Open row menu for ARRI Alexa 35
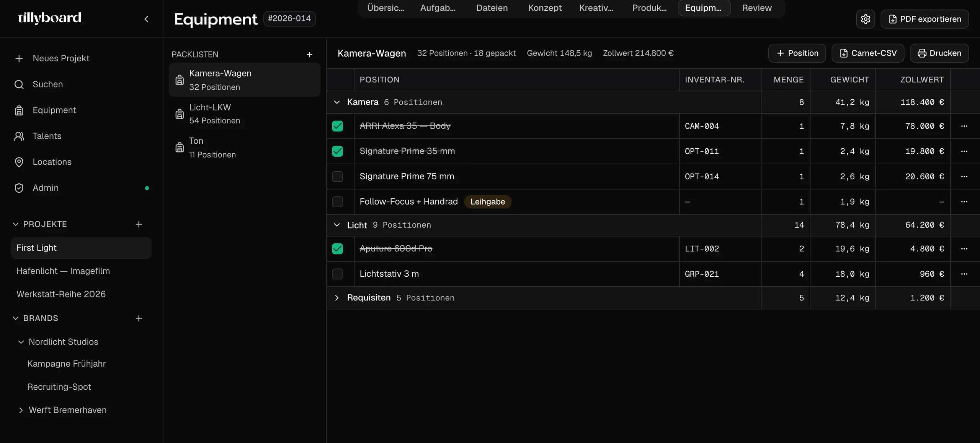The image size is (980, 443). 964,126
